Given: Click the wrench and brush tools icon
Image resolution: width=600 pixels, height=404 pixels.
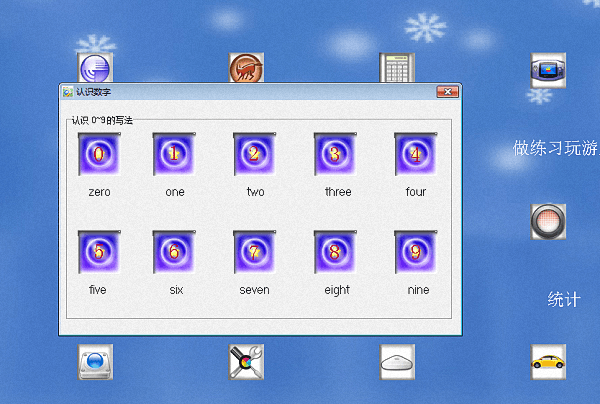Looking at the screenshot, I should coord(246,361).
